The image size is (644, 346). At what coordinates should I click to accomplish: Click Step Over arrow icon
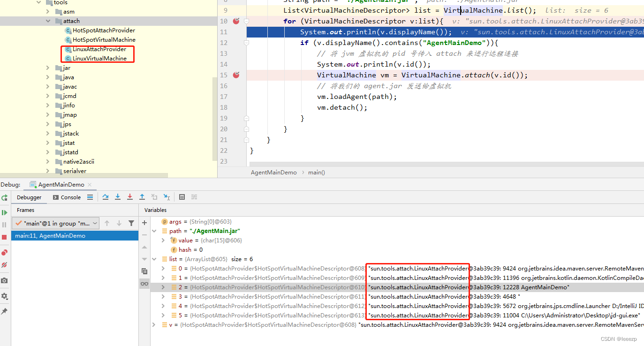[x=106, y=197]
